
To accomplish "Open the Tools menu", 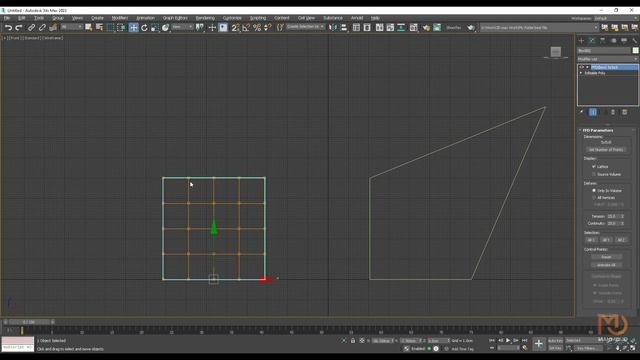I will (39, 18).
